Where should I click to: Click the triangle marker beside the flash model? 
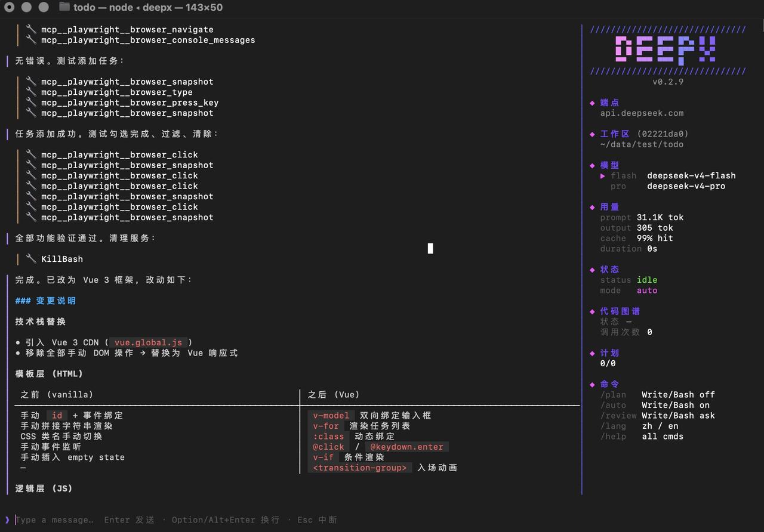tap(603, 175)
